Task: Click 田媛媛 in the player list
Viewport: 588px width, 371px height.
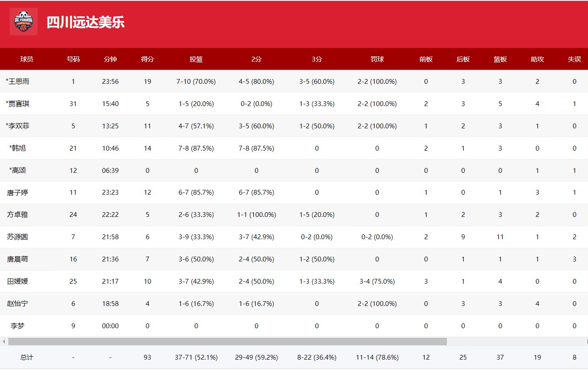Action: [x=17, y=282]
